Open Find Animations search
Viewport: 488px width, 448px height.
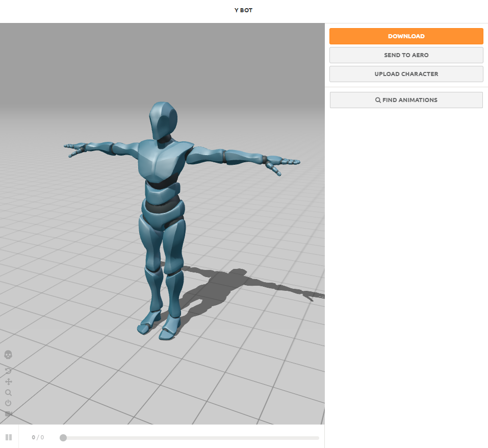click(x=406, y=100)
